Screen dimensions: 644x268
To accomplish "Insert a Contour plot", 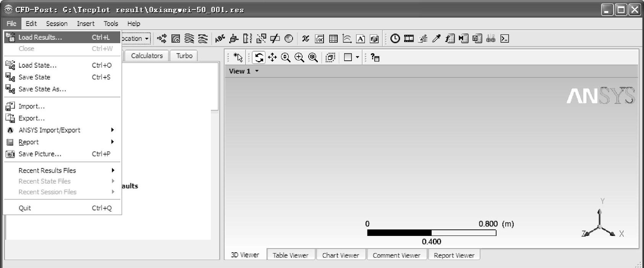I will coord(176,39).
